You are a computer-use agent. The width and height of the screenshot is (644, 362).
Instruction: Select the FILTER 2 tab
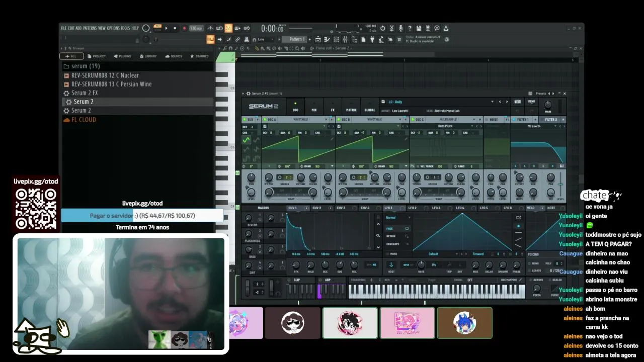pos(551,120)
